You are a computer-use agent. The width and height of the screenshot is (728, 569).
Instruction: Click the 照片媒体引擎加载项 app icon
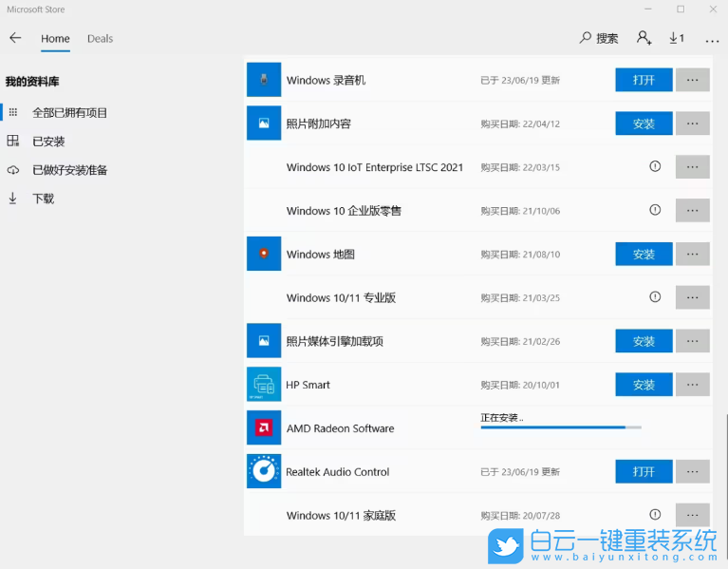tap(264, 340)
